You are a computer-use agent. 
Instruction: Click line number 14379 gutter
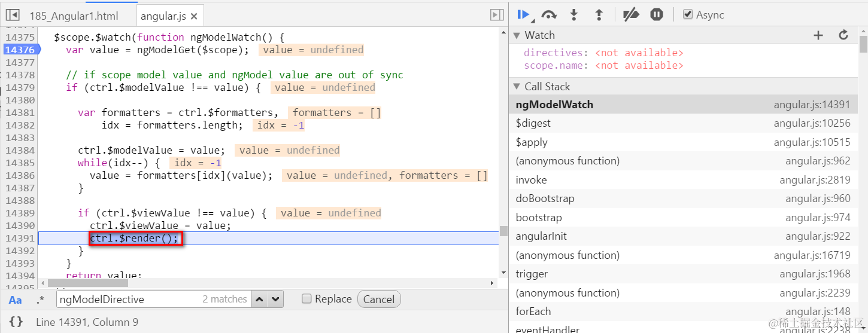point(20,87)
